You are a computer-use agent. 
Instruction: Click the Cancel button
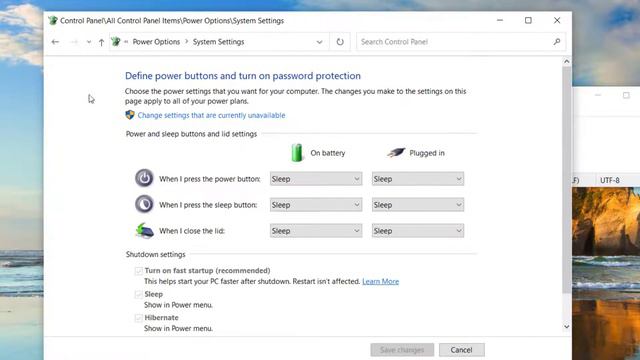click(x=462, y=350)
